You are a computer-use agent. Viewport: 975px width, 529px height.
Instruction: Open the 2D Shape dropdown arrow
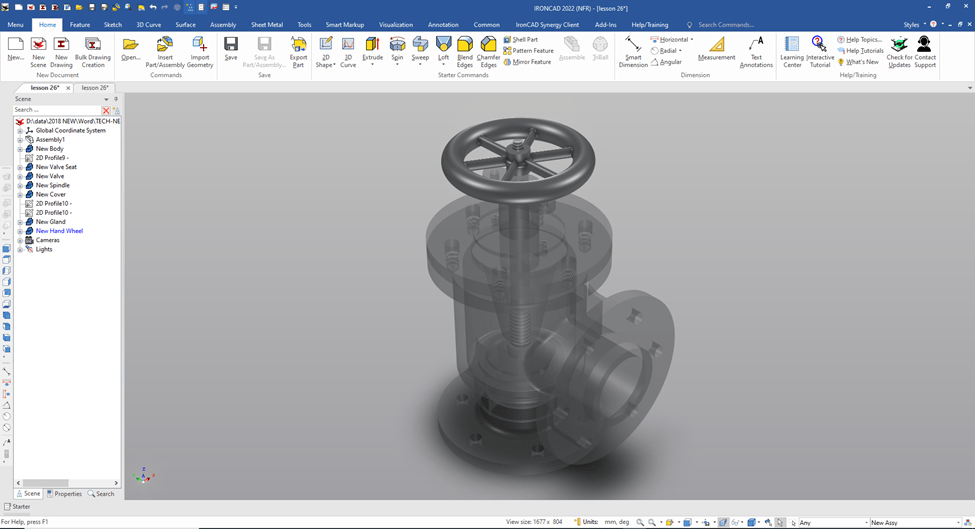(333, 65)
